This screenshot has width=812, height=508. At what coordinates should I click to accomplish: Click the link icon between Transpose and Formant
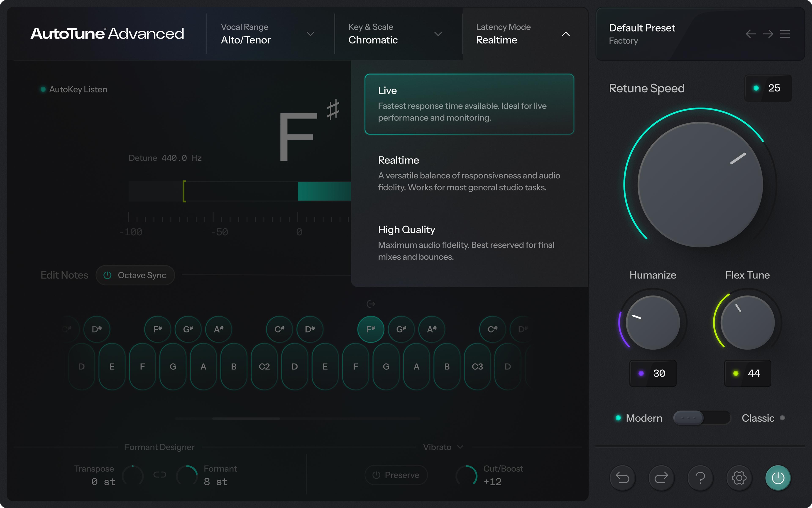(160, 475)
